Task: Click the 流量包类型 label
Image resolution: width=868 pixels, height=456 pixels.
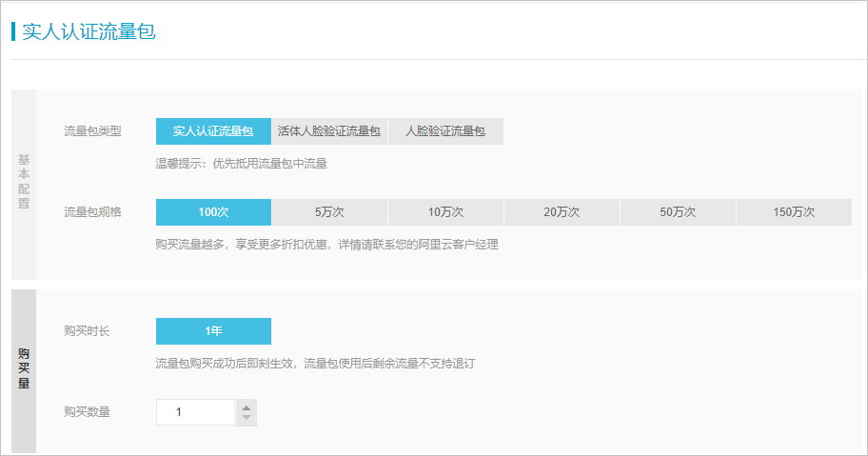Action: tap(92, 131)
